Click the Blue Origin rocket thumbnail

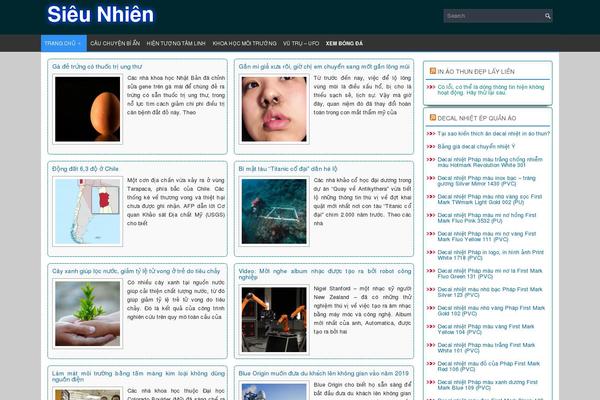[274, 392]
